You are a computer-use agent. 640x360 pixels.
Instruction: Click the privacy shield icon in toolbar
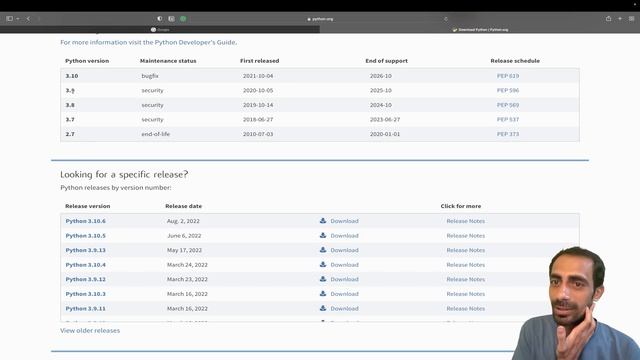pyautogui.click(x=160, y=19)
